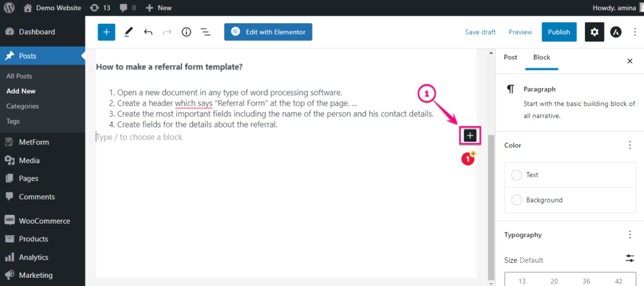Click the Undo arrow

point(148,32)
